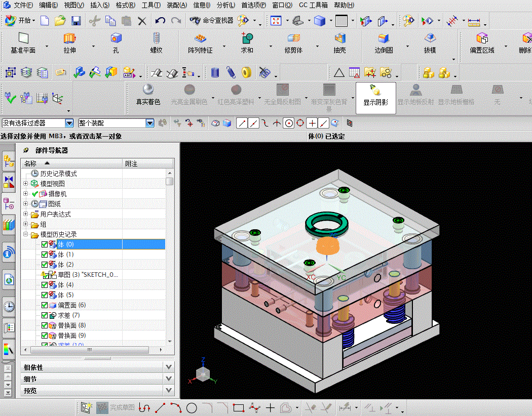532x416 pixels.
Task: Click the 开始 start button
Action: (20, 21)
